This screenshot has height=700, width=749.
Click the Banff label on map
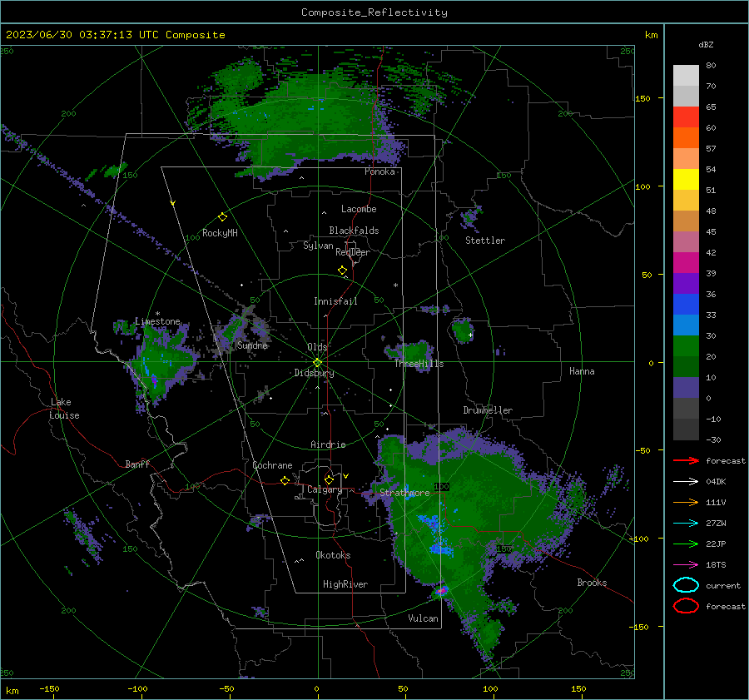click(x=137, y=464)
